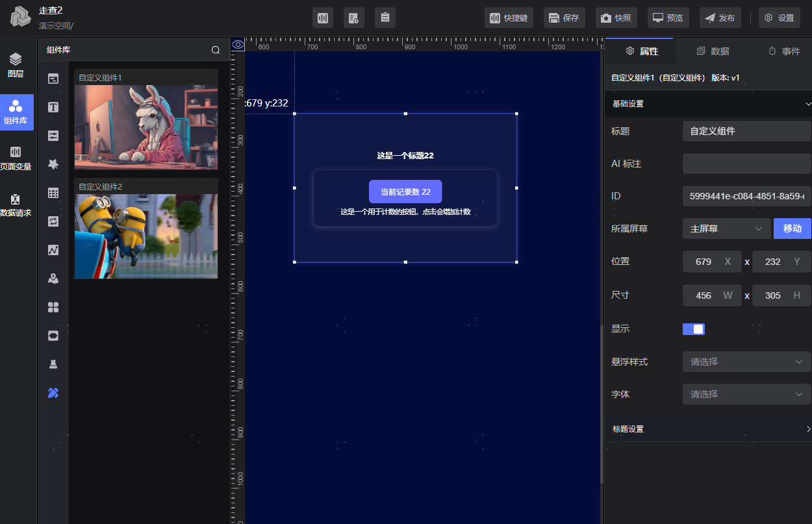Viewport: 812px width, 524px height.
Task: Select the map component category icon
Action: [x=53, y=279]
